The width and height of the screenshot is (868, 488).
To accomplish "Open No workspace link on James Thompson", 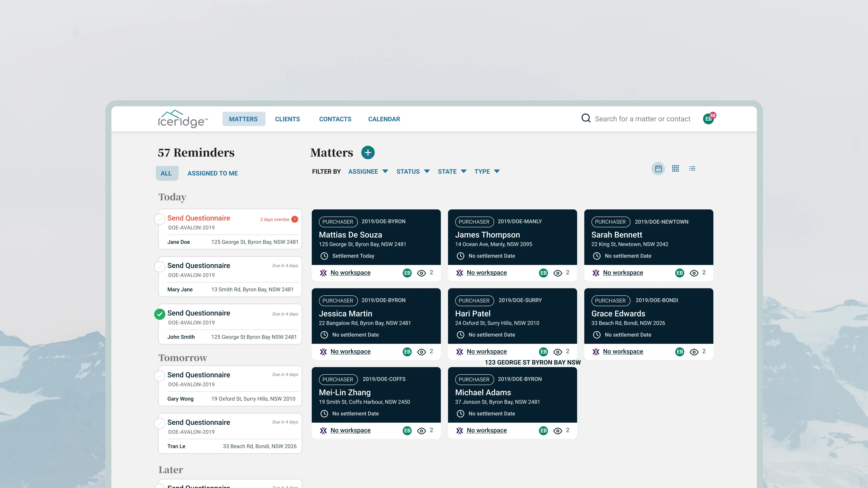I will 487,272.
